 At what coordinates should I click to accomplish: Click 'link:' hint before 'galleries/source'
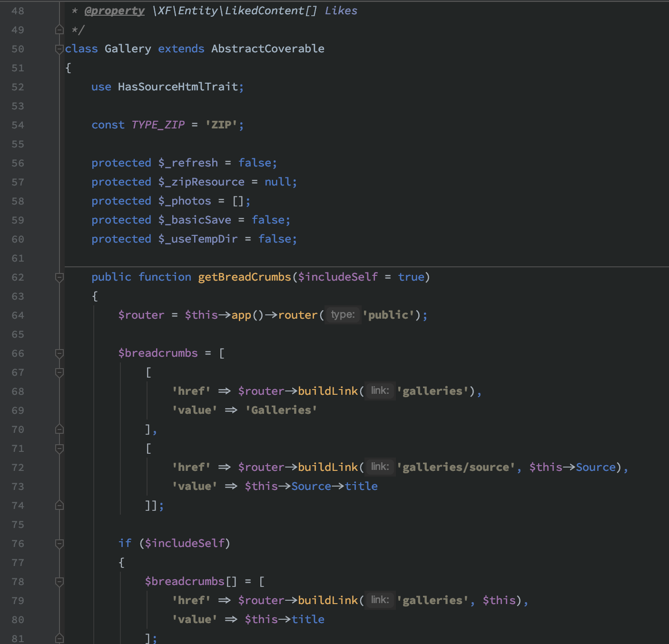coord(380,467)
